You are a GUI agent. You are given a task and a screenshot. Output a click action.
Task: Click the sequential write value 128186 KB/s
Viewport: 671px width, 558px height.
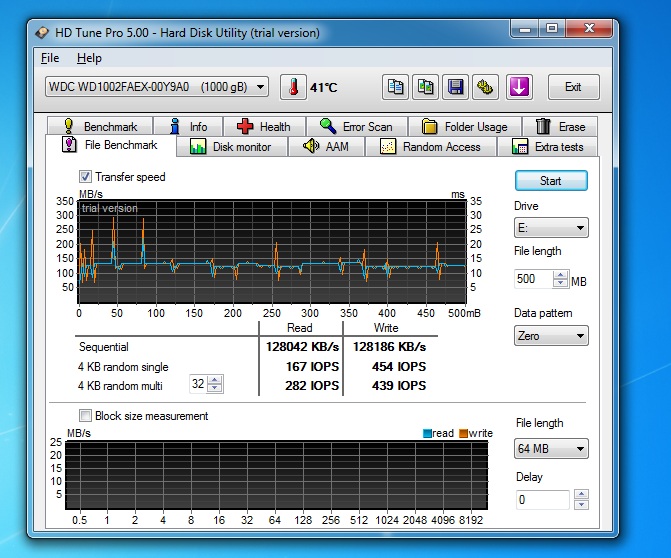pos(389,347)
